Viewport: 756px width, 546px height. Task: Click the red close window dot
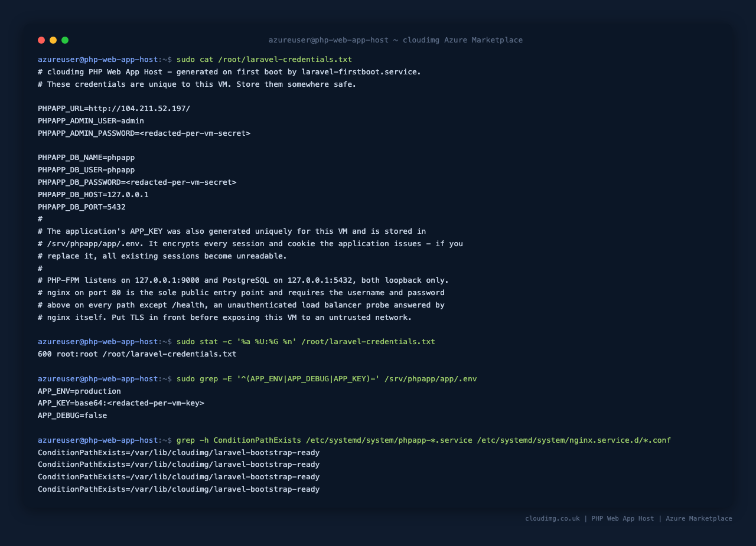point(41,40)
